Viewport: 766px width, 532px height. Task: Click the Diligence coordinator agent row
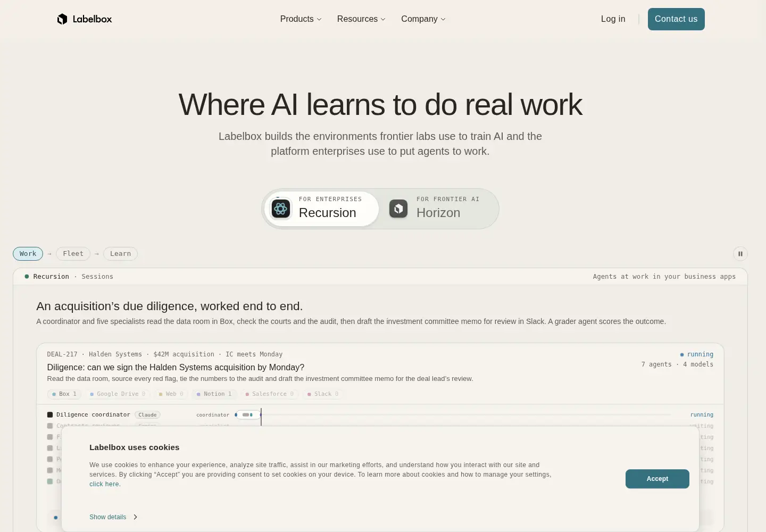pyautogui.click(x=380, y=415)
